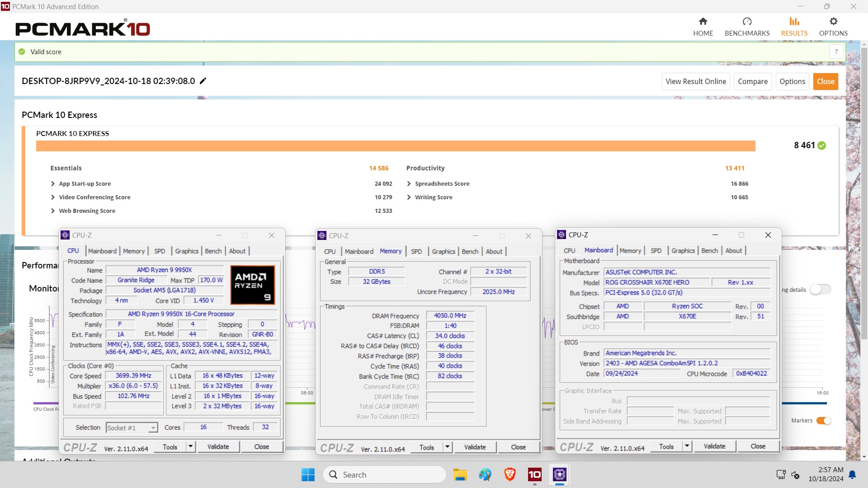868x488 pixels.
Task: Click the taskbar Search box
Action: pyautogui.click(x=385, y=474)
